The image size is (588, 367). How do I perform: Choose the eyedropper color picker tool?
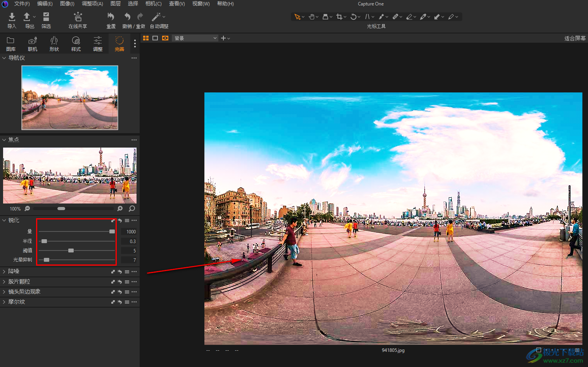[423, 17]
